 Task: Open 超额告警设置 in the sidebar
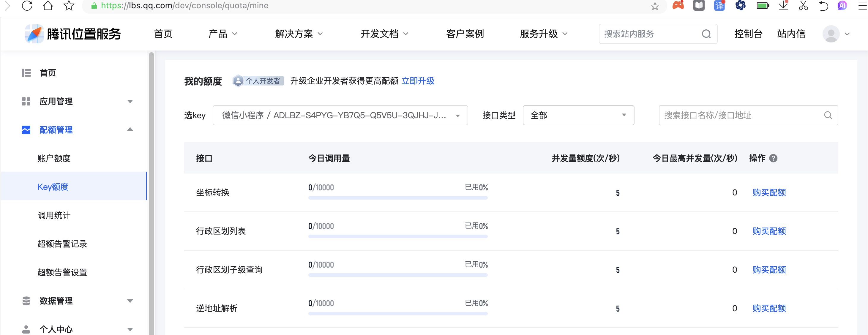(x=62, y=272)
